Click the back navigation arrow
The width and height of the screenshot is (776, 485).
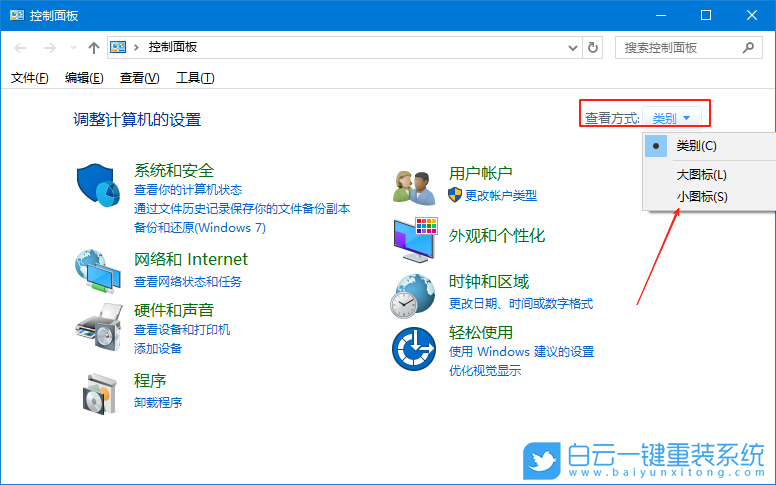point(20,48)
